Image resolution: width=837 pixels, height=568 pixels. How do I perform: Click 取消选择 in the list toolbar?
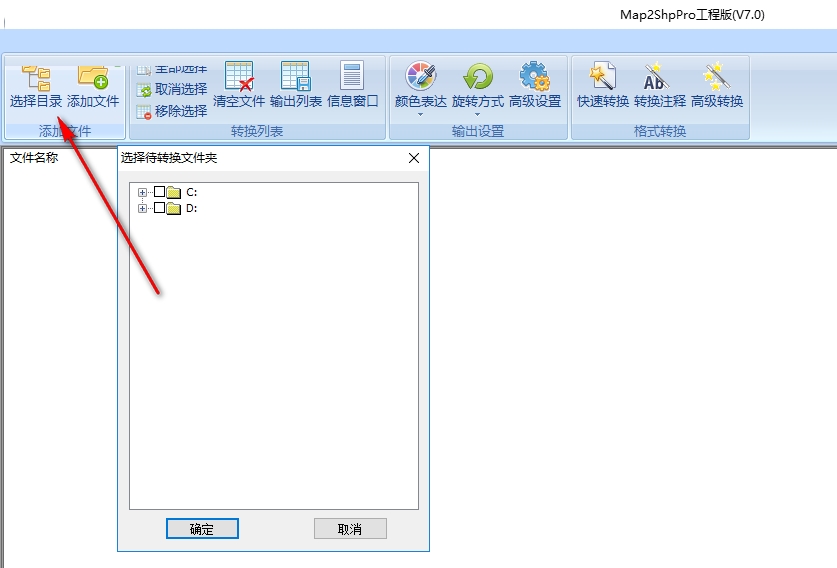coord(172,90)
